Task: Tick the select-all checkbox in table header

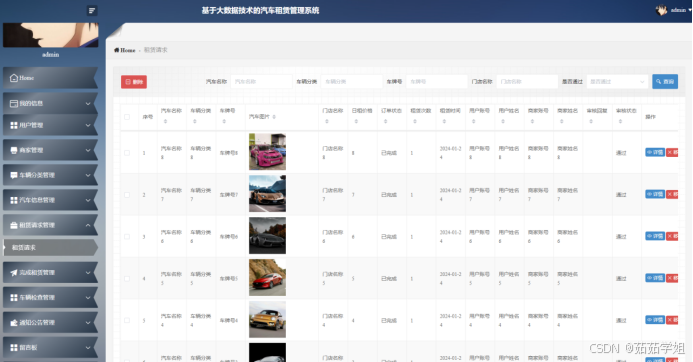Action: (127, 117)
